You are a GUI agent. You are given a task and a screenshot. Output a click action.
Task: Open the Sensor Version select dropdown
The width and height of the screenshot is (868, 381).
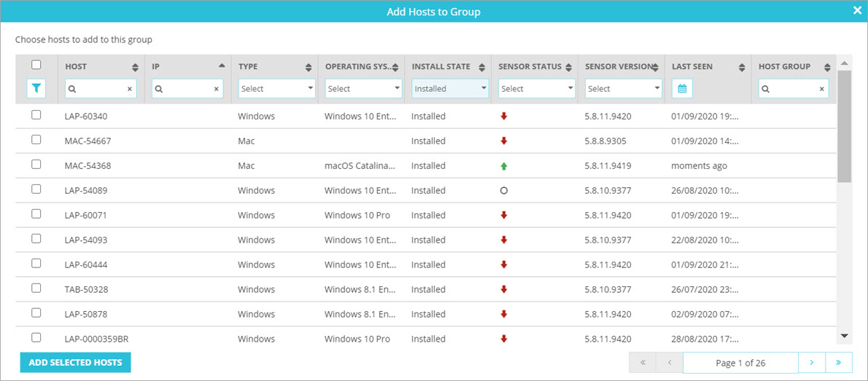coord(623,89)
